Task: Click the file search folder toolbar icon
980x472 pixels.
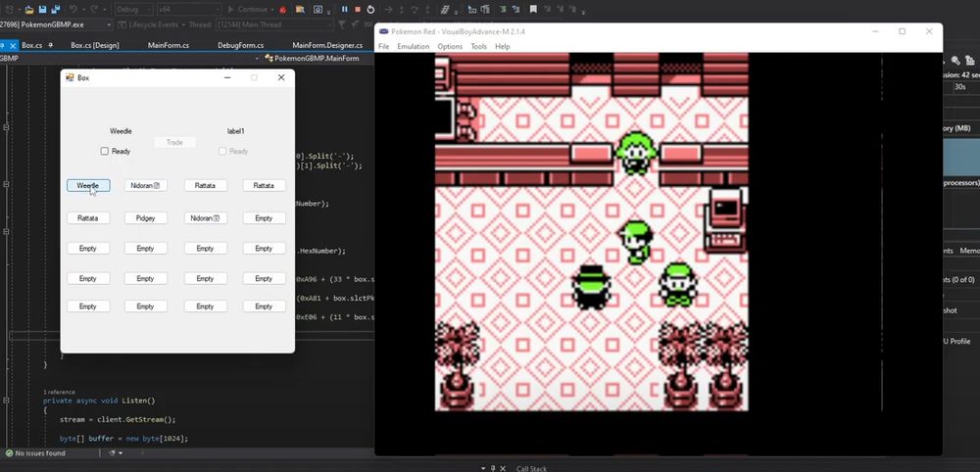Action: click(x=300, y=10)
